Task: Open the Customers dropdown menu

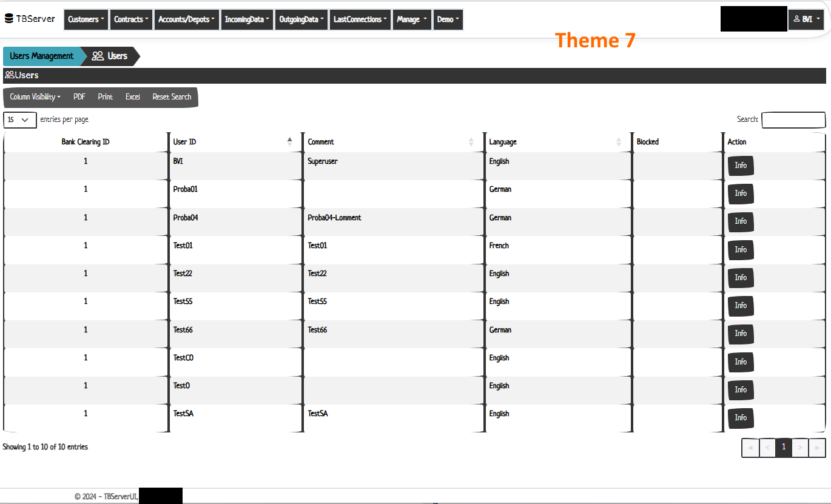Action: (x=86, y=19)
